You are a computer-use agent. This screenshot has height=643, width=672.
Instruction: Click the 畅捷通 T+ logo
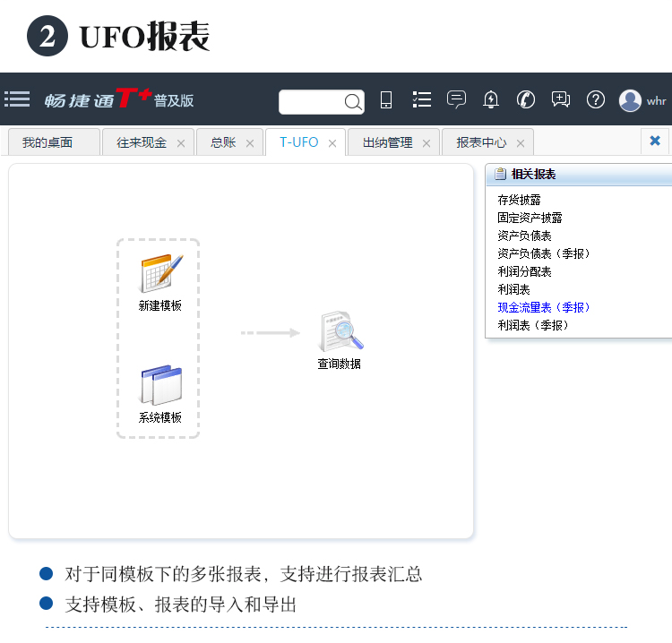pos(119,99)
